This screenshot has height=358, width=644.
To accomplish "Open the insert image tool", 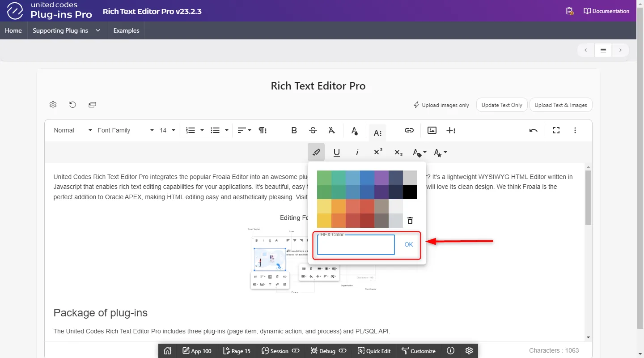I will (x=432, y=130).
